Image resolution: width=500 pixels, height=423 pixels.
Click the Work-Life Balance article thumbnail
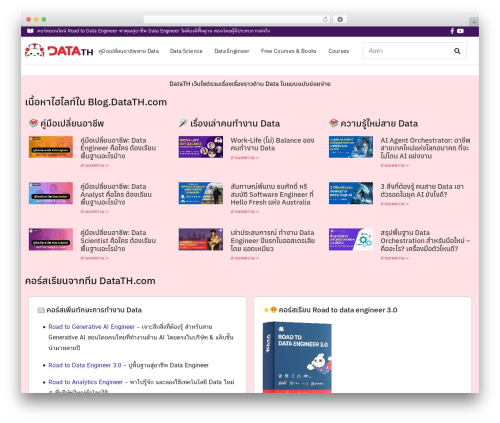201,147
